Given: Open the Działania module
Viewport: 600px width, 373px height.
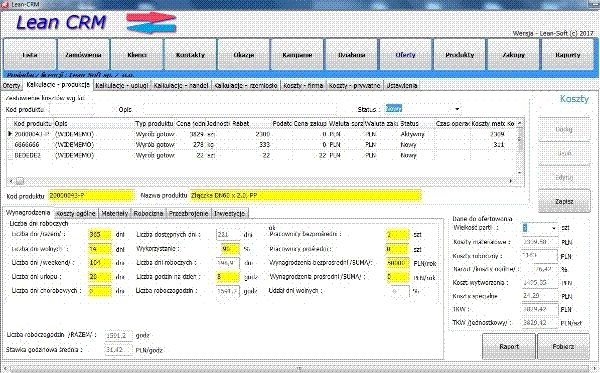Looking at the screenshot, I should point(351,55).
